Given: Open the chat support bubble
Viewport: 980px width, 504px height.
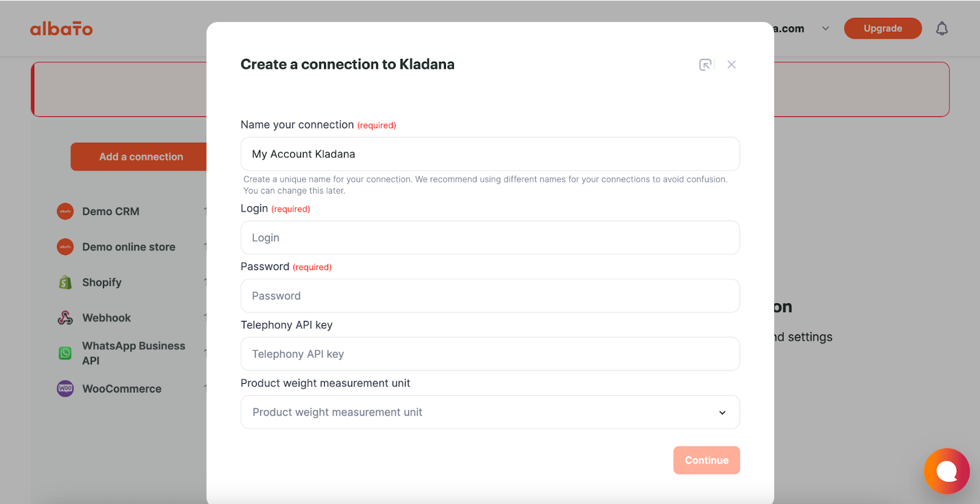Looking at the screenshot, I should click(946, 471).
